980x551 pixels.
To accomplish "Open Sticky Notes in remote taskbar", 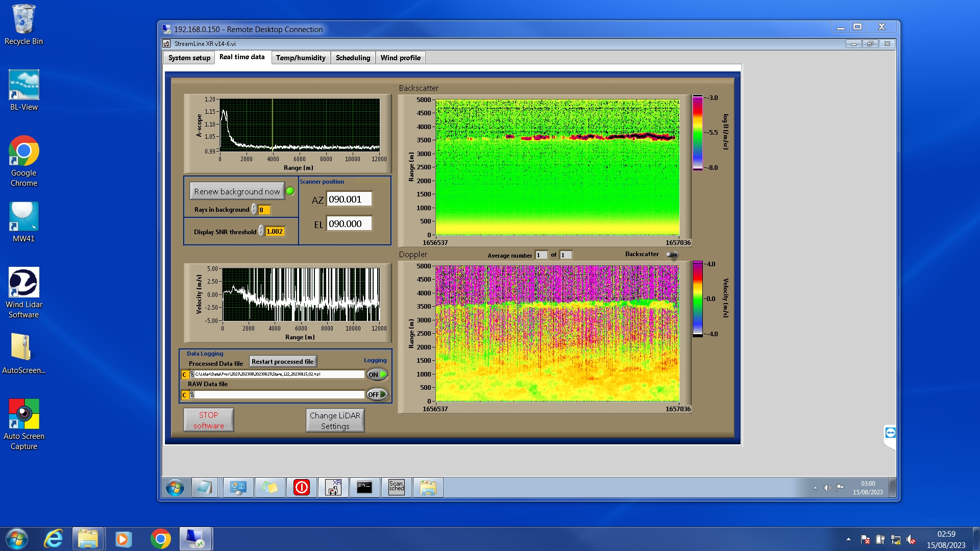I will pos(270,487).
